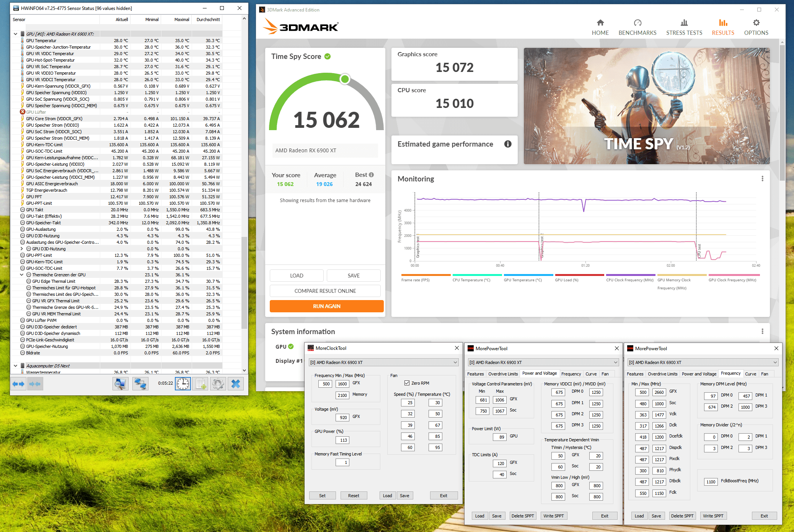The width and height of the screenshot is (794, 532).
Task: Open Curve tab in the first MorePowerTool window
Action: (x=591, y=374)
